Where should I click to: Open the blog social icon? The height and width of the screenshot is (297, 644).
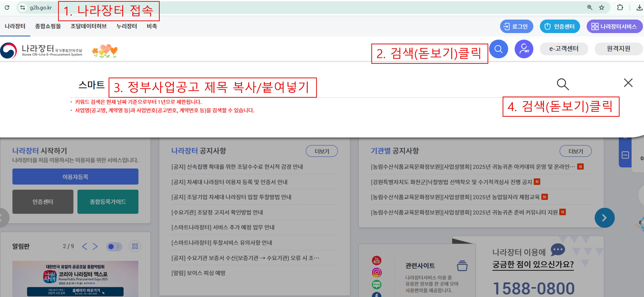(x=376, y=284)
